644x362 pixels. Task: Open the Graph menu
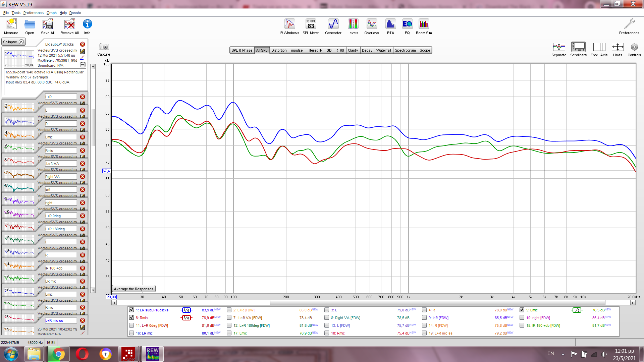(51, 13)
